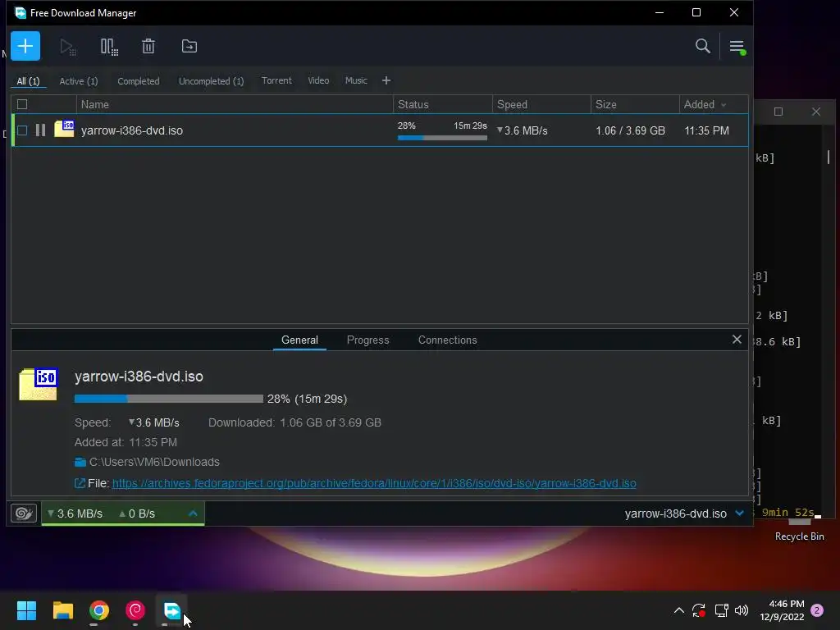Open the Windows Start menu

pos(26,610)
